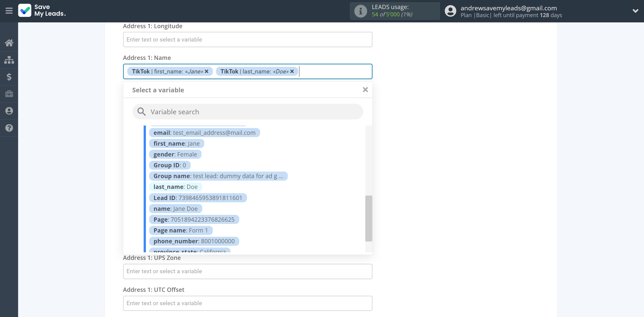Select the Page: 7051894223376826625 variable
The height and width of the screenshot is (317, 644).
tap(194, 220)
